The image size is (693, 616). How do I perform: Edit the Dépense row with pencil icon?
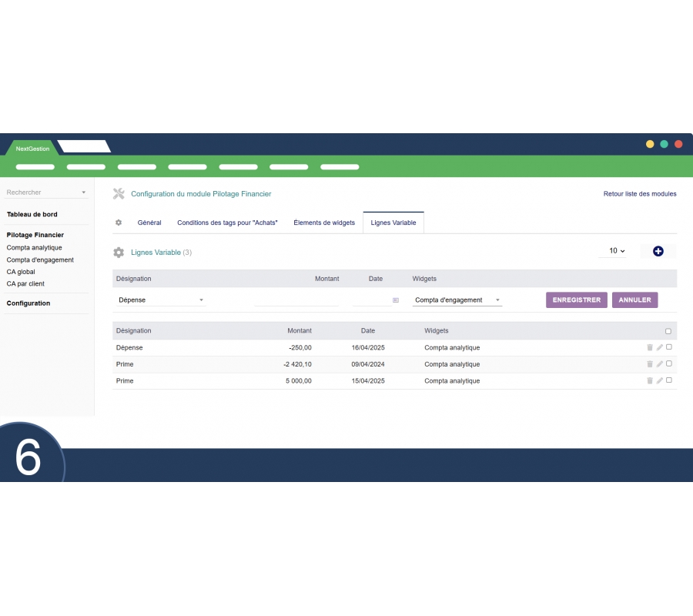coord(659,347)
